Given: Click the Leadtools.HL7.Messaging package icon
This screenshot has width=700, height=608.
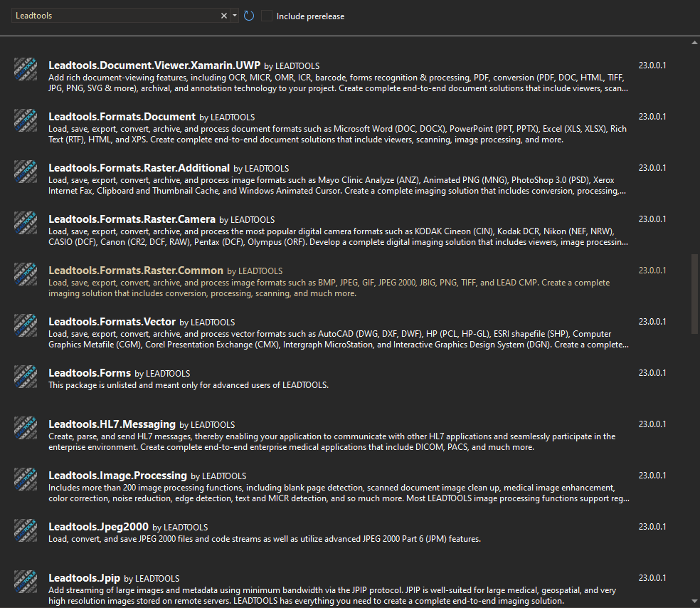Looking at the screenshot, I should pyautogui.click(x=26, y=428).
